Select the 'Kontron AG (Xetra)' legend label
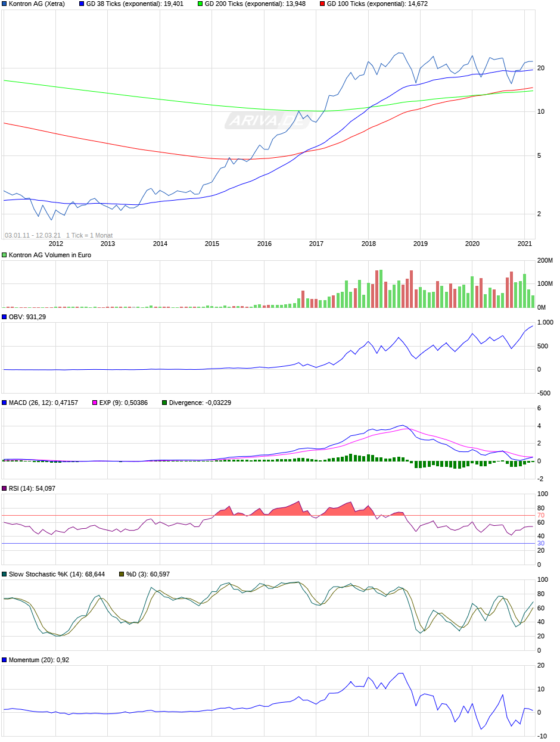The width and height of the screenshot is (560, 742). (x=37, y=4)
